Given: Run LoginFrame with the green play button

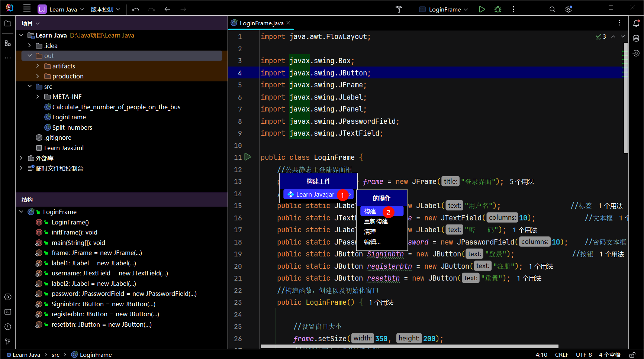Looking at the screenshot, I should tap(482, 9).
